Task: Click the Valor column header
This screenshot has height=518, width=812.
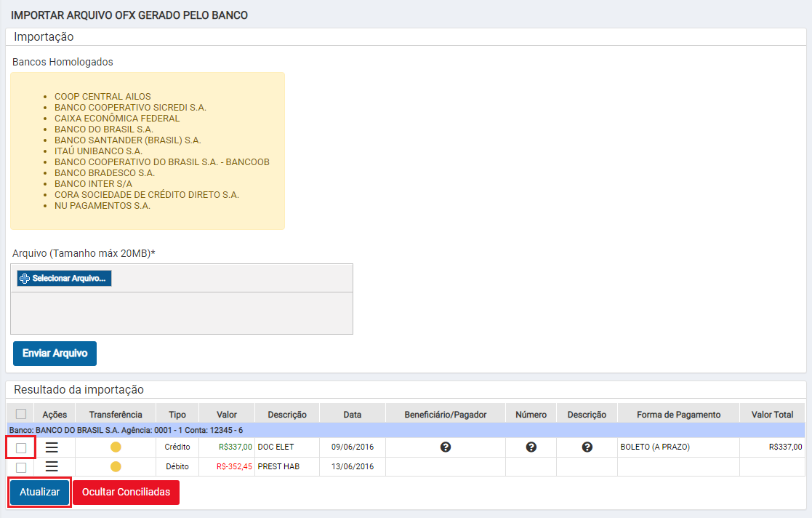Action: (227, 414)
